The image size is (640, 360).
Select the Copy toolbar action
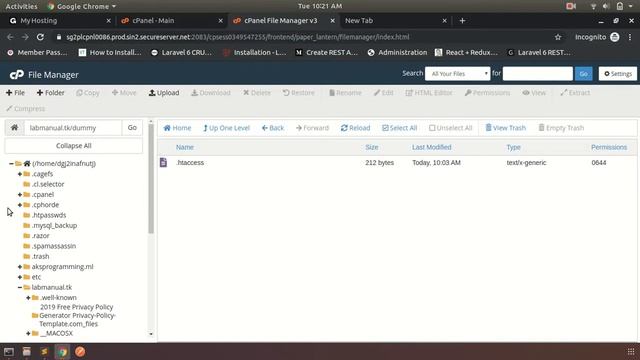88,93
